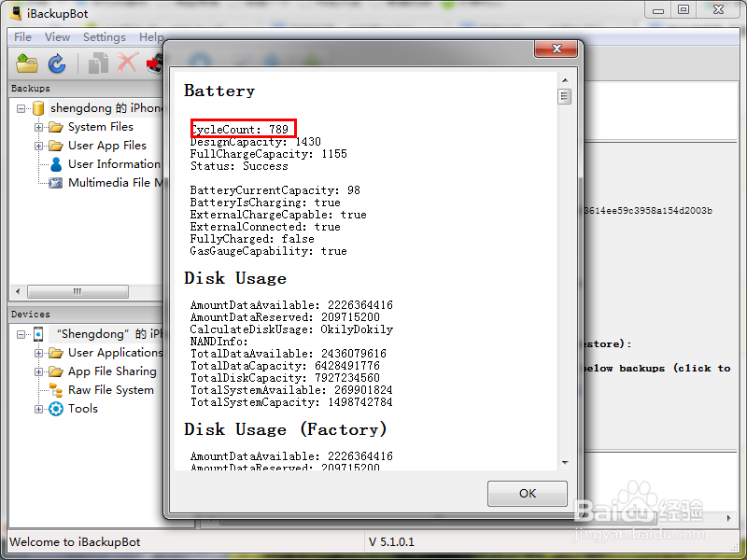Click the iPhone device icon under Devices
Viewport: 747px width, 560px height.
point(38,334)
